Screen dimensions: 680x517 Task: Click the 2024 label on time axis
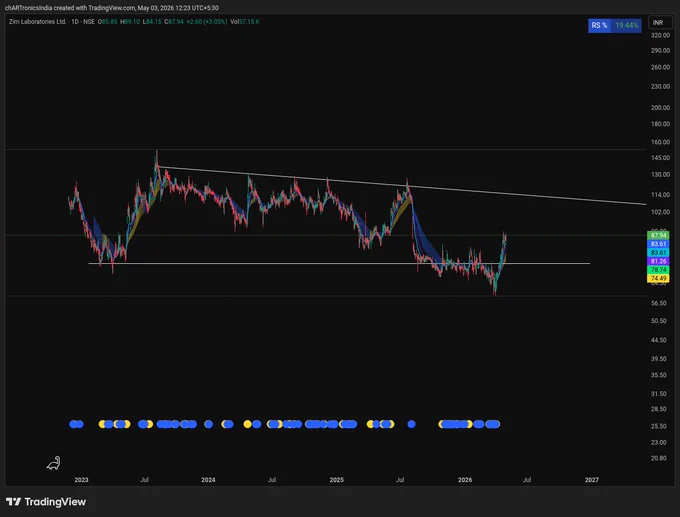(208, 480)
